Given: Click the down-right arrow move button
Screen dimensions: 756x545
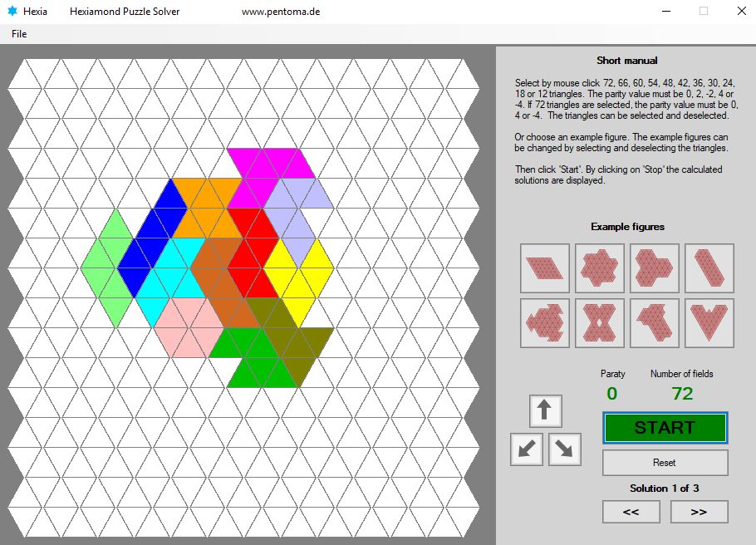Looking at the screenshot, I should [x=565, y=449].
